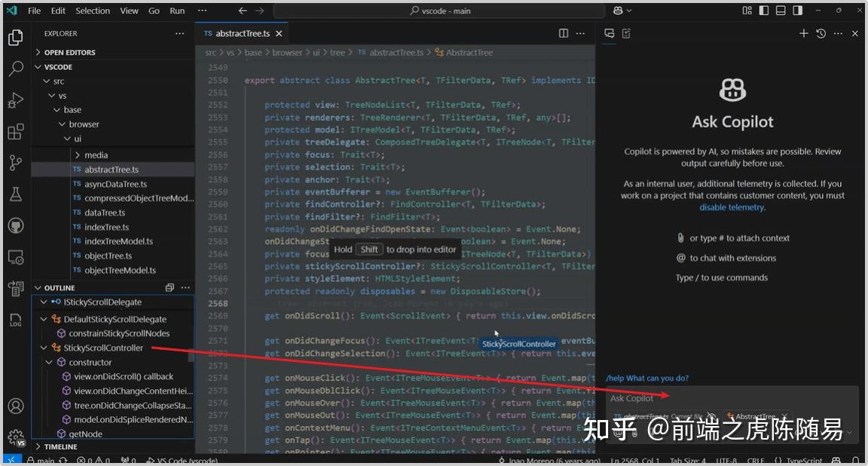Toggle the bottom panel
Image resolution: width=868 pixels, height=466 pixels.
click(x=781, y=11)
